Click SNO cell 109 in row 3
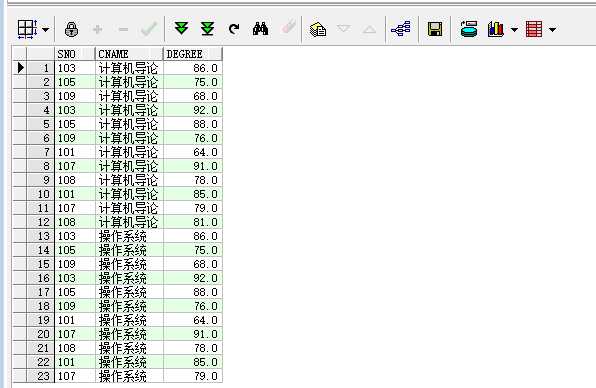The width and height of the screenshot is (596, 388). (x=75, y=96)
